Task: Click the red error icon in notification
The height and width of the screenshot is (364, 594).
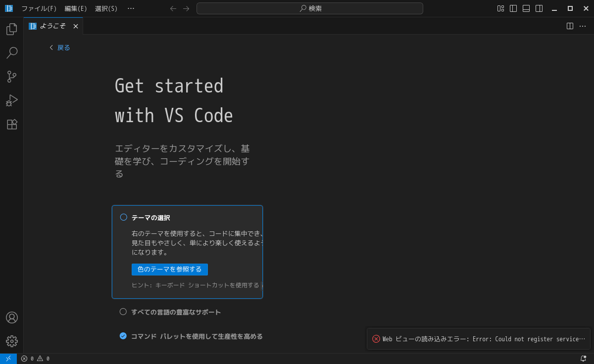Action: click(x=376, y=339)
